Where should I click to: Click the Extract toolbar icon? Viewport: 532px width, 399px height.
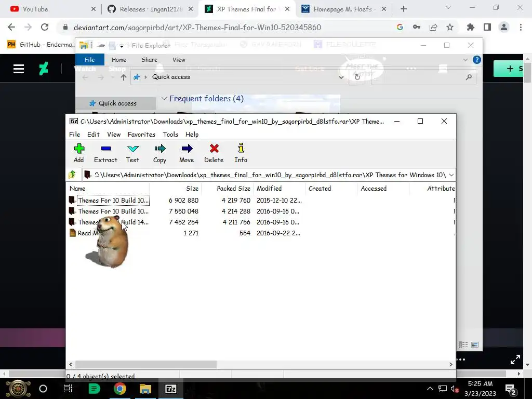pyautogui.click(x=105, y=153)
